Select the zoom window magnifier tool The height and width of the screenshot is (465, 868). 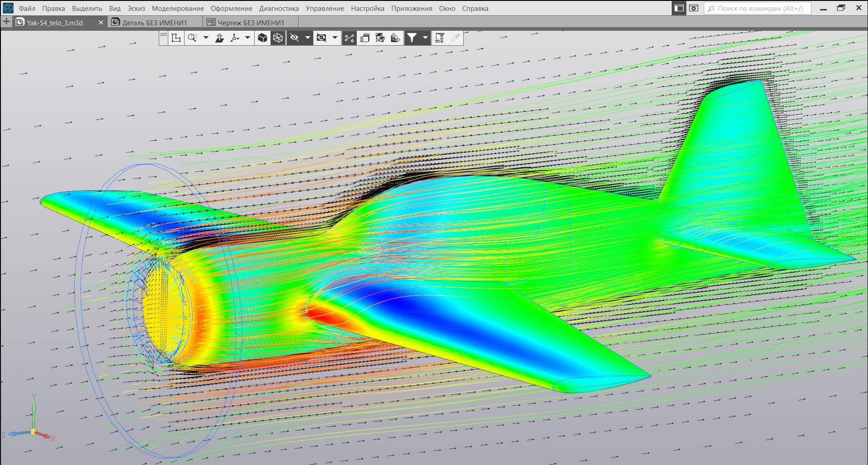192,38
